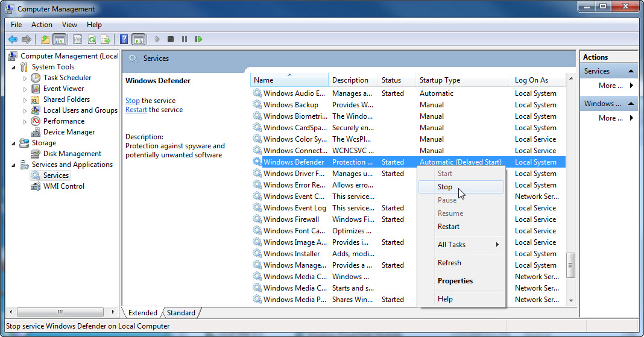Click the services list vertical scrollbar thumb
The height and width of the screenshot is (337, 644).
point(570,265)
